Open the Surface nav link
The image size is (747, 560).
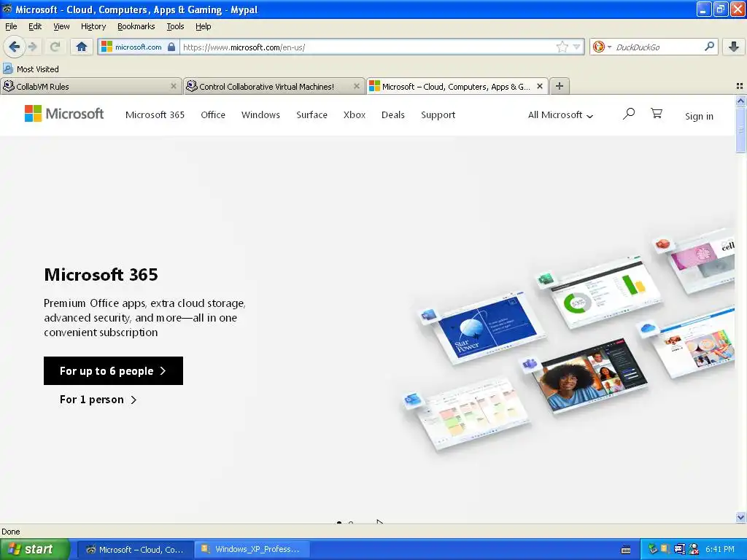pyautogui.click(x=311, y=114)
